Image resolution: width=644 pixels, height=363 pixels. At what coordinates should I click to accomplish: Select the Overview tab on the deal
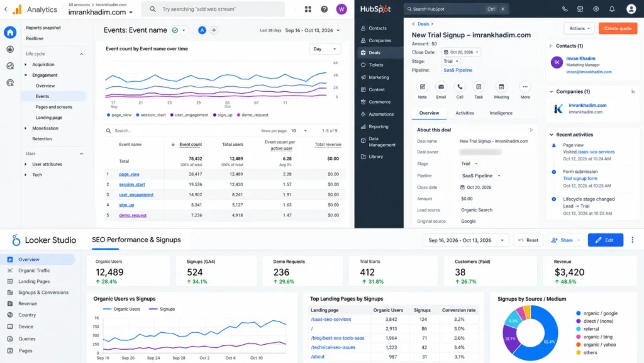(x=429, y=113)
